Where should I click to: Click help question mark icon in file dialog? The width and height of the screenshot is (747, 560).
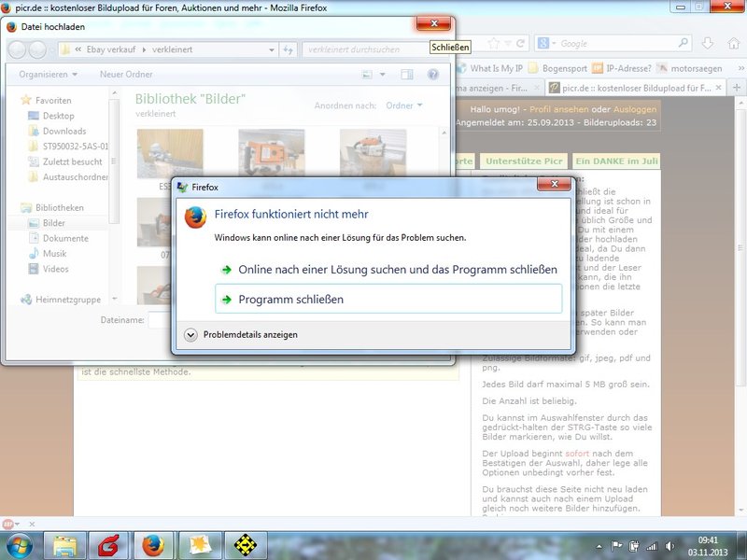432,75
